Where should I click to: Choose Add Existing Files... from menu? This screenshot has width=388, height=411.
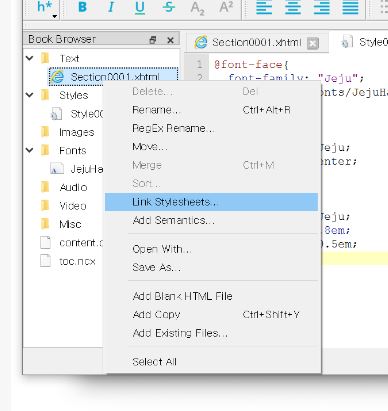(211, 333)
